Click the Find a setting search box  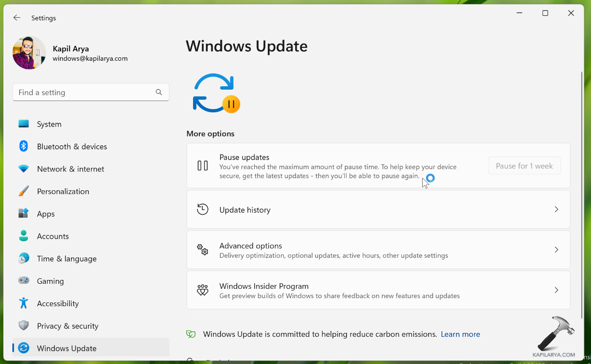[x=91, y=92]
